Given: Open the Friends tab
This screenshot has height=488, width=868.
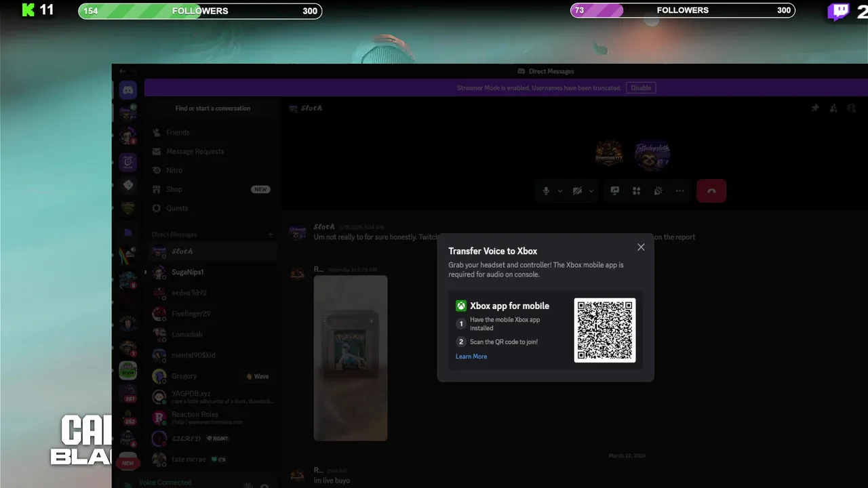Looking at the screenshot, I should coord(212,133).
